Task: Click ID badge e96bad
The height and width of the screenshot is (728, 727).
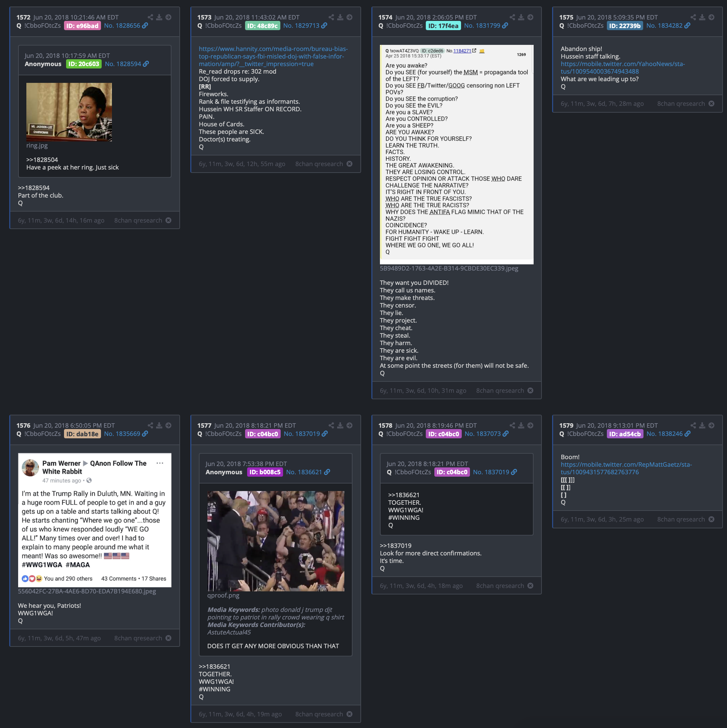Action: click(82, 26)
